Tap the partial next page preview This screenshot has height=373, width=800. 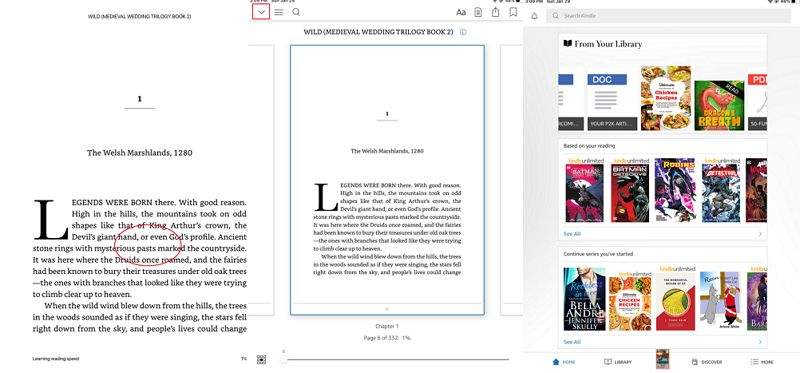pyautogui.click(x=511, y=180)
